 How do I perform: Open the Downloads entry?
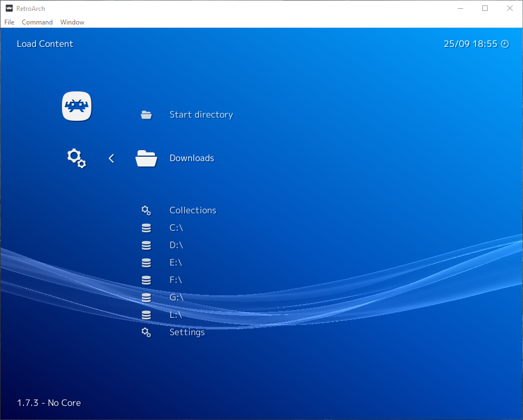[x=191, y=158]
